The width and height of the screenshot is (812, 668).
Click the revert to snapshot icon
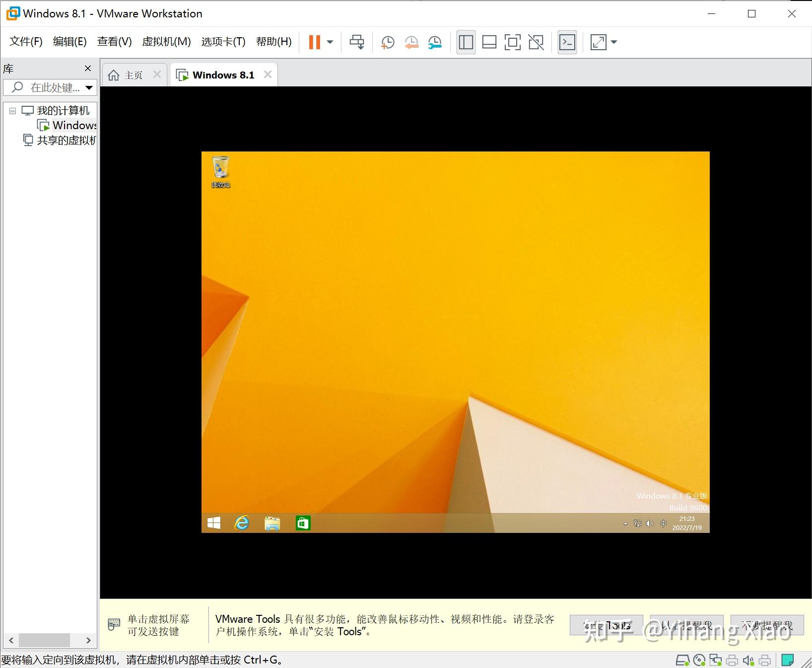(x=411, y=42)
